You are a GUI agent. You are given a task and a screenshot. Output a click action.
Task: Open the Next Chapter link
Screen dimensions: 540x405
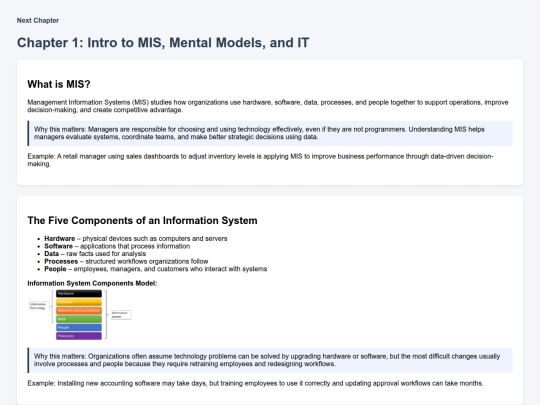[38, 20]
